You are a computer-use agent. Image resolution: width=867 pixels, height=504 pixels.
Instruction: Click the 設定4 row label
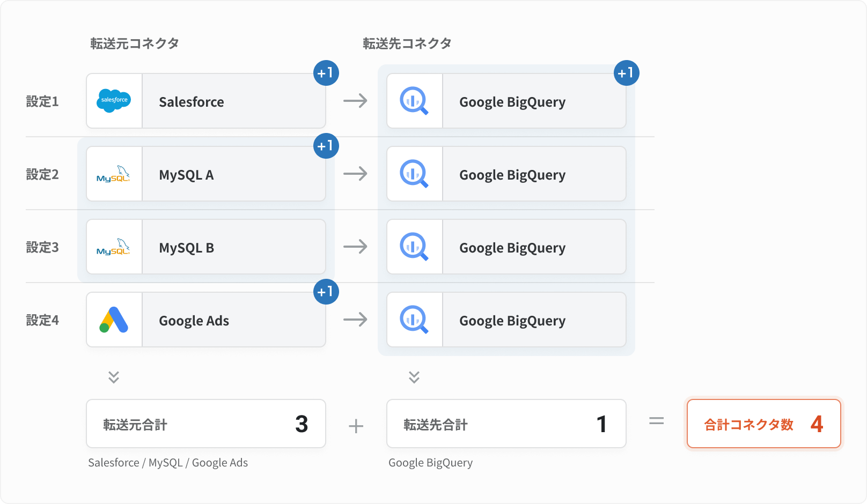pos(42,320)
